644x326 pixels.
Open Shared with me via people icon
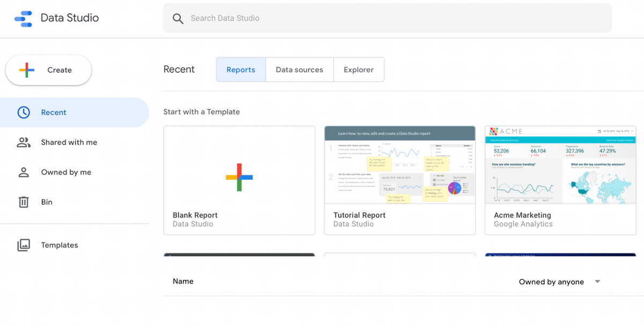click(24, 143)
